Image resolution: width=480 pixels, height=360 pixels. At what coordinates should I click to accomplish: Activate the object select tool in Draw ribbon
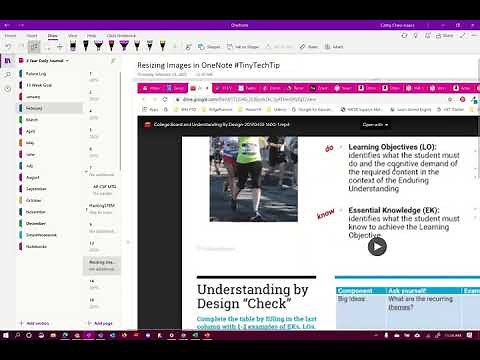(34, 47)
